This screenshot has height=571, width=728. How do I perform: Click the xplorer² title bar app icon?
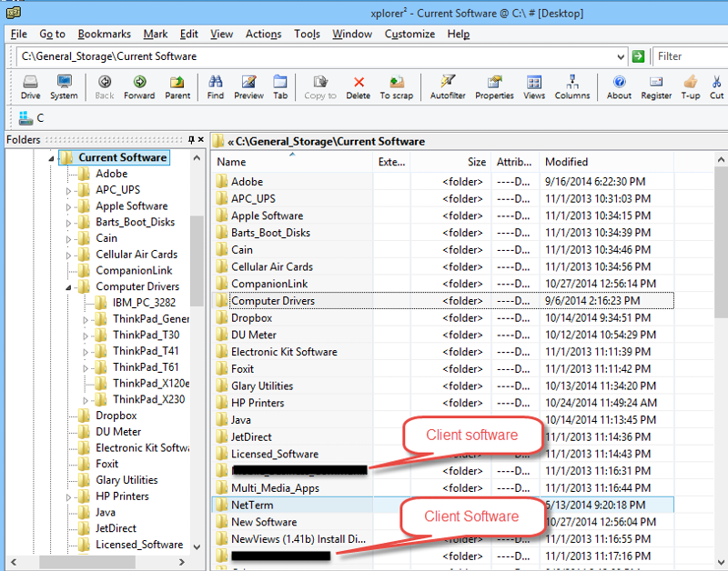click(14, 14)
